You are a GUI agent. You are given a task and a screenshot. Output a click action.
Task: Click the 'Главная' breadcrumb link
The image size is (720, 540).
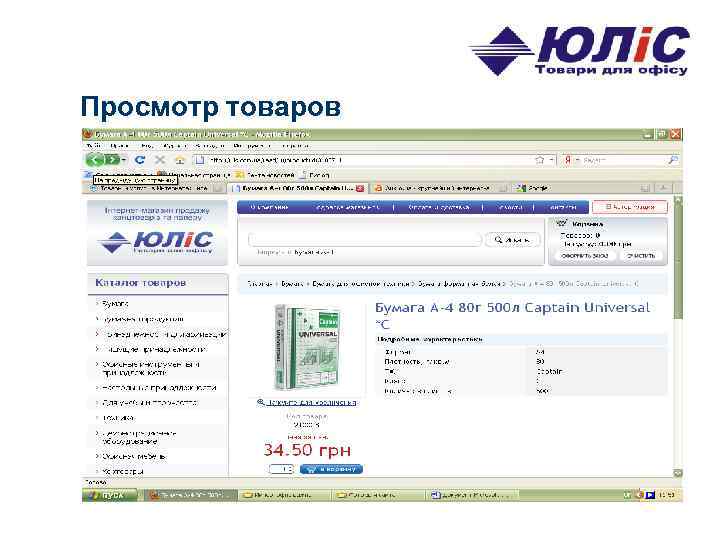click(x=260, y=284)
